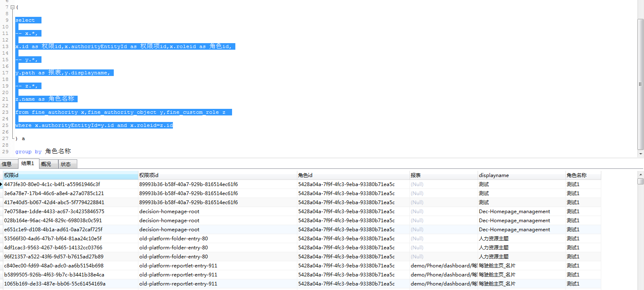The image size is (644, 290).
Task: Select cell 1065b169-de33-487e-bb06-55c61454169a
Action: 71,284
